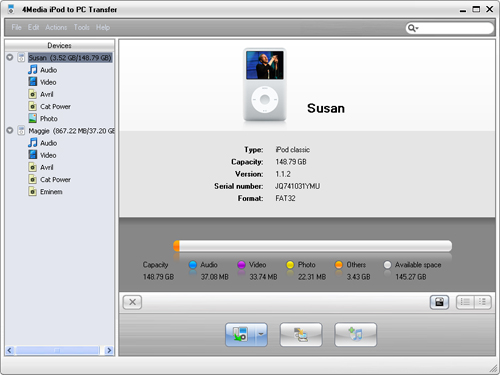The image size is (500, 375).
Task: Open Video icon under Susan
Action: pyautogui.click(x=33, y=82)
